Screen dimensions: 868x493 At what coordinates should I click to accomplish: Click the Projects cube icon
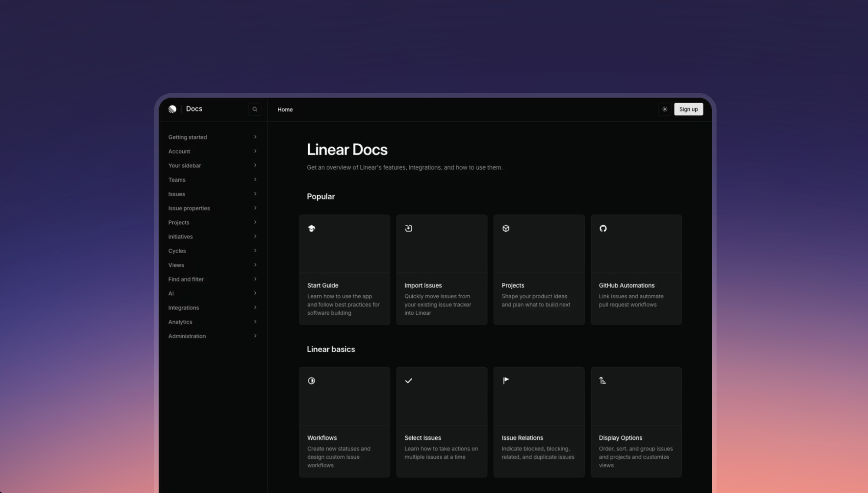point(506,229)
